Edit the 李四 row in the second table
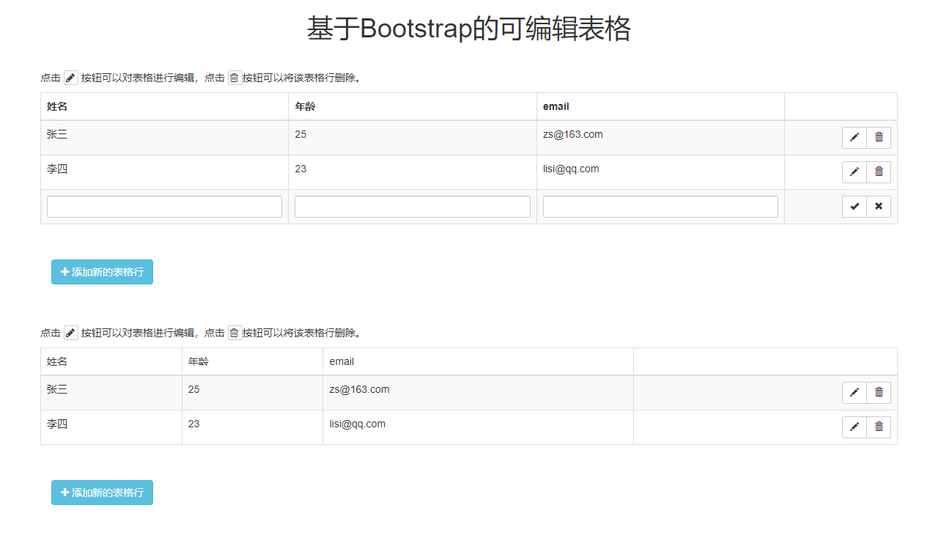This screenshot has height=560, width=930. [x=855, y=427]
